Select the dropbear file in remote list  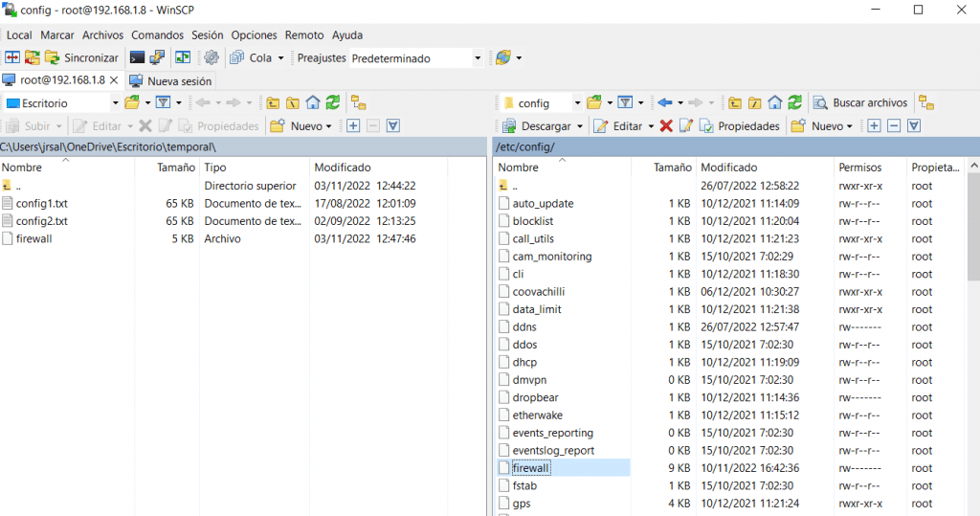click(x=535, y=397)
